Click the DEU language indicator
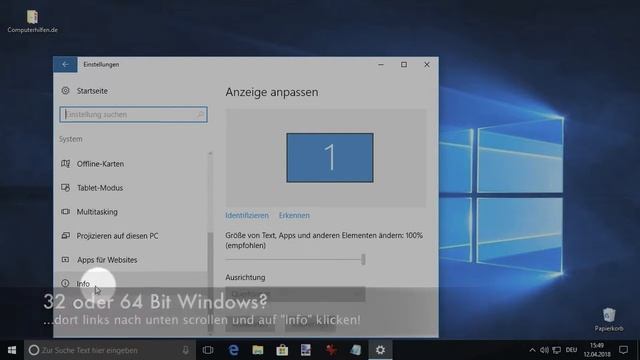Screen dimensions: 640x360 [571, 350]
